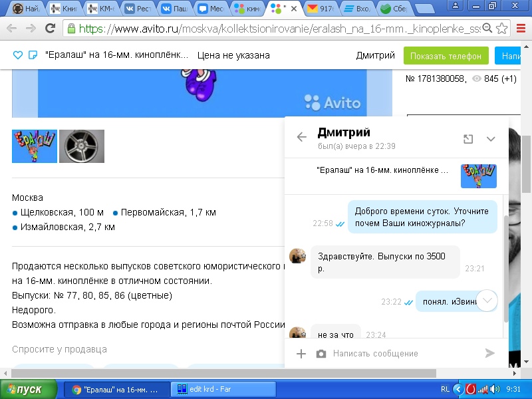Click the RL language indicator
Screen dimensions: 532x399
(x=445, y=389)
